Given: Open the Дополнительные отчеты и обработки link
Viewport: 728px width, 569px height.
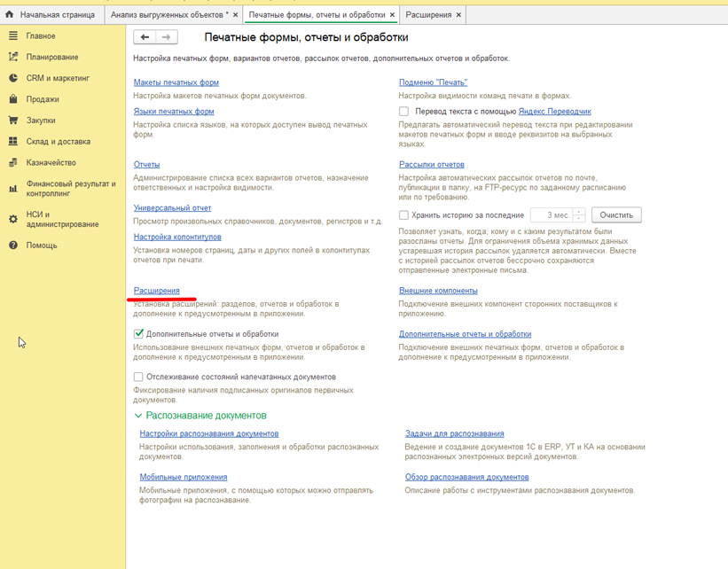Looking at the screenshot, I should click(x=466, y=334).
